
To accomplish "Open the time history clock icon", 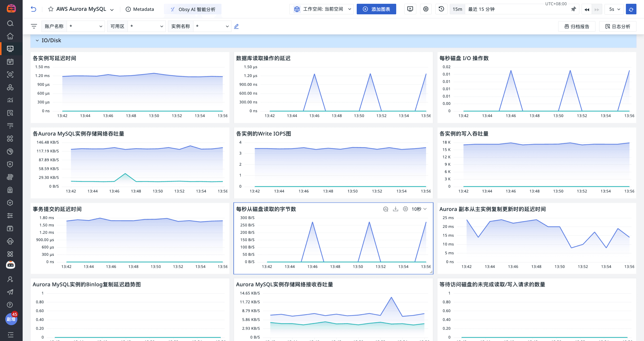I will pyautogui.click(x=441, y=9).
